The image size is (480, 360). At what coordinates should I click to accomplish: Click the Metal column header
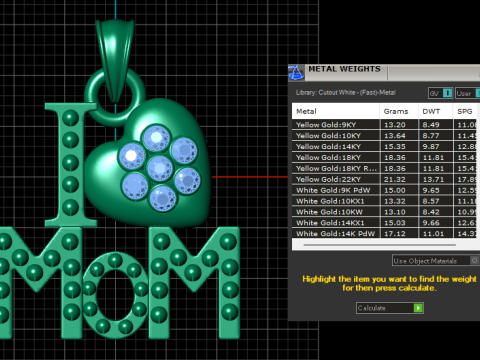[336, 111]
